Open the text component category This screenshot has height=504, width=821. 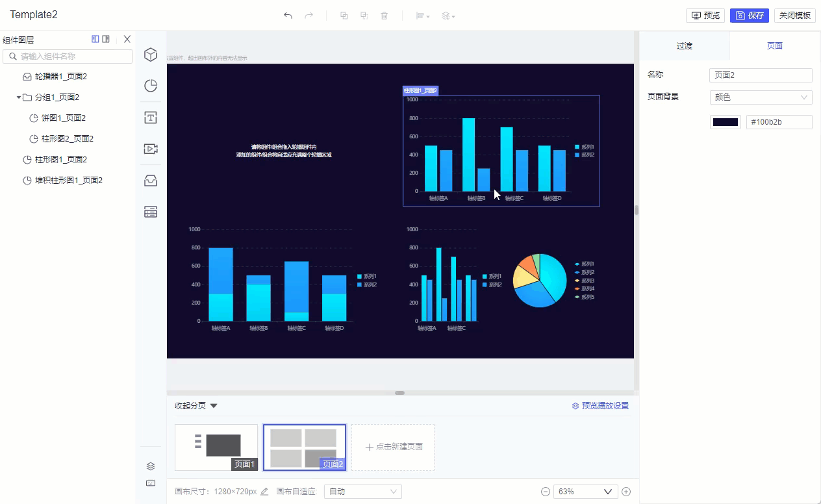point(151,118)
